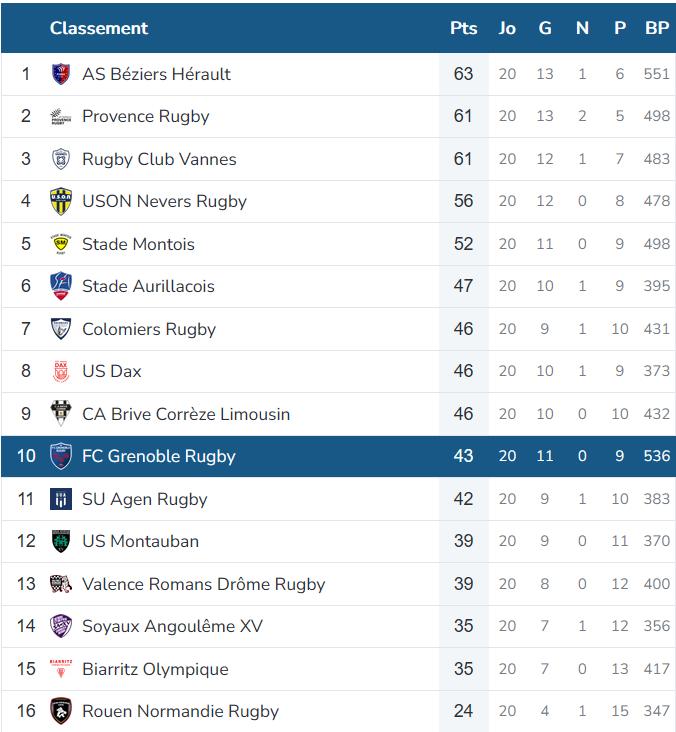This screenshot has height=732, width=676.
Task: Click the BP column header
Action: pos(657,28)
